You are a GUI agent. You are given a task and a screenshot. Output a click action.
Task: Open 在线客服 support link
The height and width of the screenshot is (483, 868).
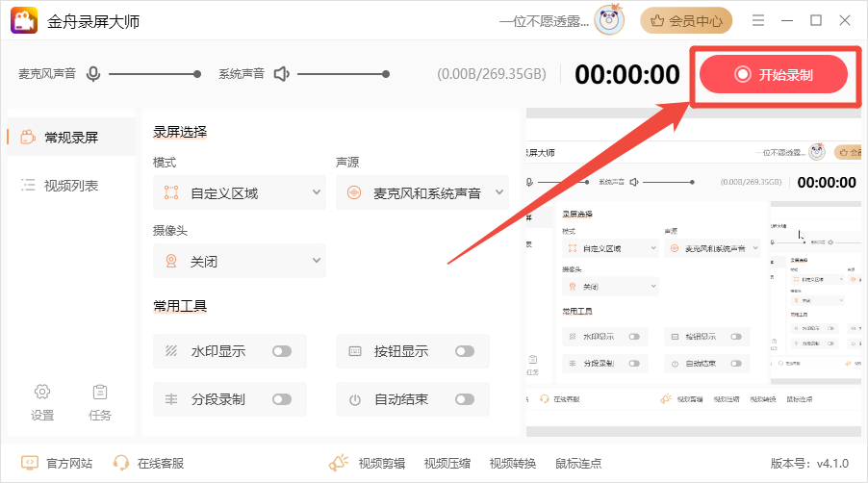coord(161,463)
